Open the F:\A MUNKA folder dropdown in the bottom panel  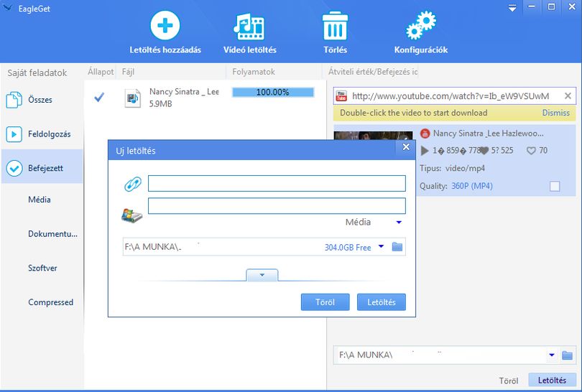click(x=552, y=355)
